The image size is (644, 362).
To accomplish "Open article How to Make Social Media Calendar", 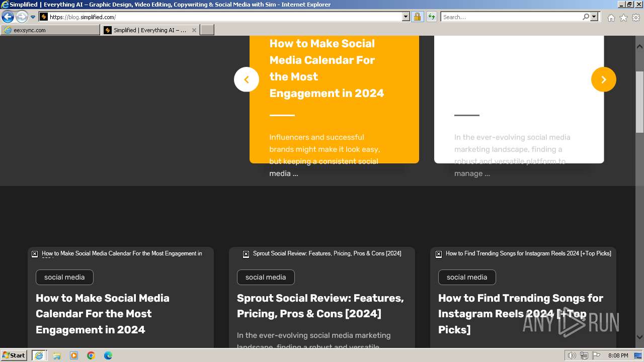I will [103, 314].
